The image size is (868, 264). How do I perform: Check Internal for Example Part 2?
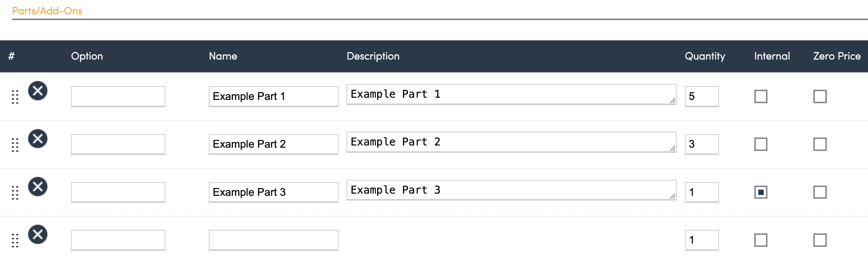[x=761, y=144]
